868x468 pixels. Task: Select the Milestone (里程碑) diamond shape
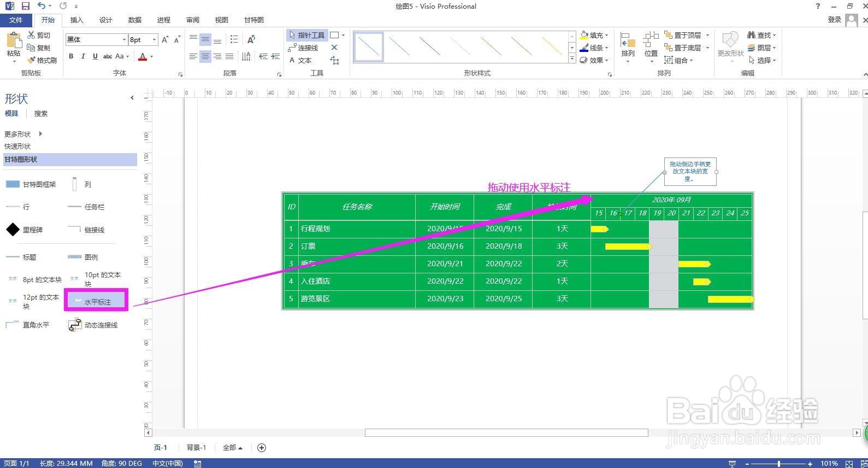point(13,230)
